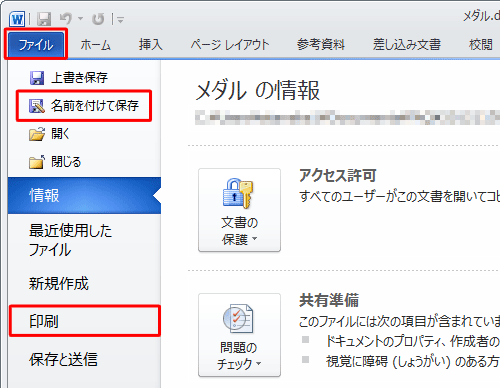Open the 問題のチェック dropdown arrow

pos(259,363)
